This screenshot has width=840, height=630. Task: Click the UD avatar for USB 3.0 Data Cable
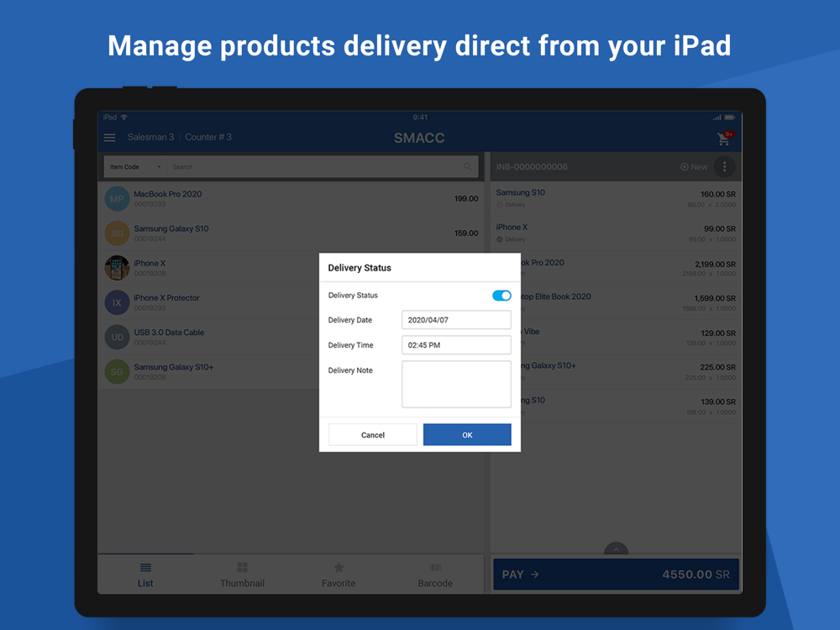pos(117,338)
